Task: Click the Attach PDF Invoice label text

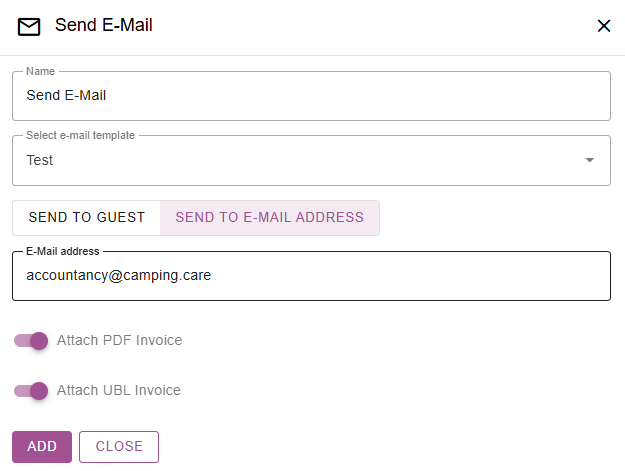Action: [x=120, y=341]
